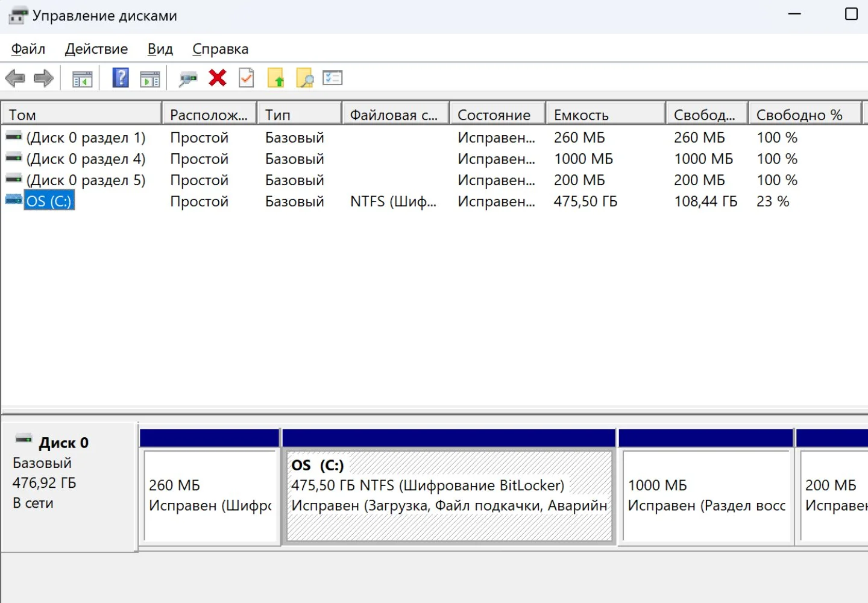
Task: Select the 1000 МБ recovery partition block
Action: tap(706, 496)
